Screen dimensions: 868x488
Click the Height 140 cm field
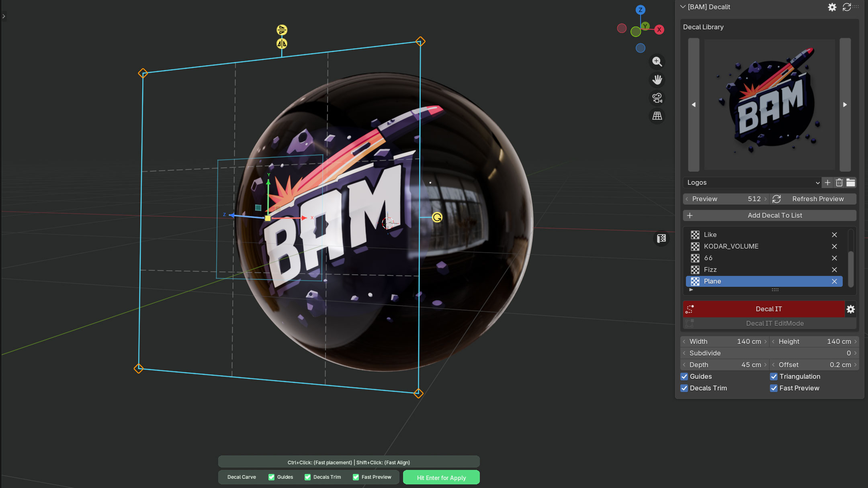(x=815, y=342)
